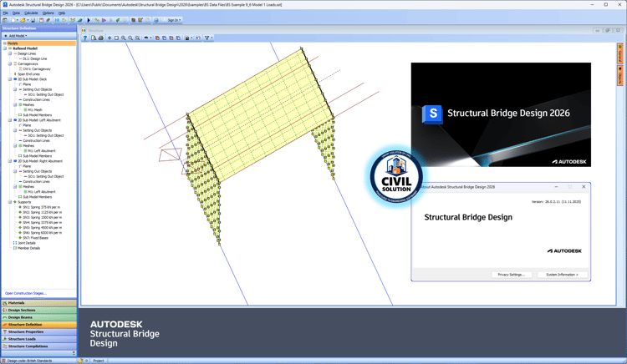Screen dimensions: 627x364
Task: Open the Calculate menu
Action: [31, 13]
